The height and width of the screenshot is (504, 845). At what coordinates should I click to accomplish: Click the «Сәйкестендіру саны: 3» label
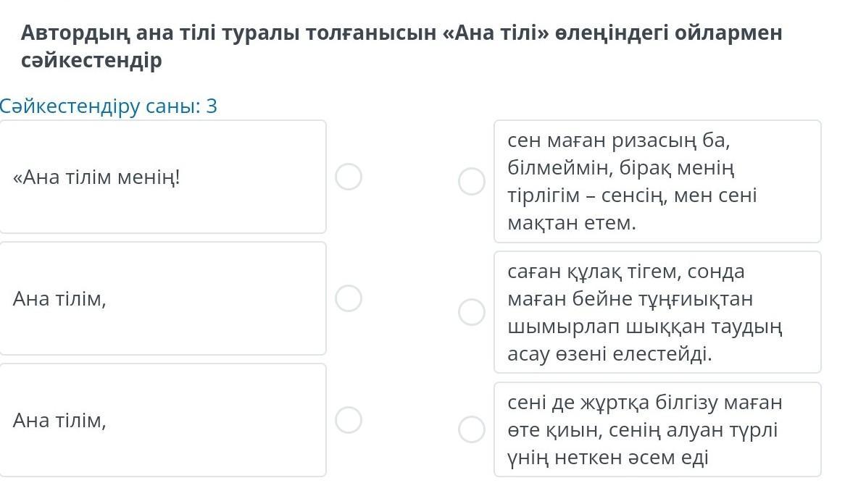tap(109, 106)
